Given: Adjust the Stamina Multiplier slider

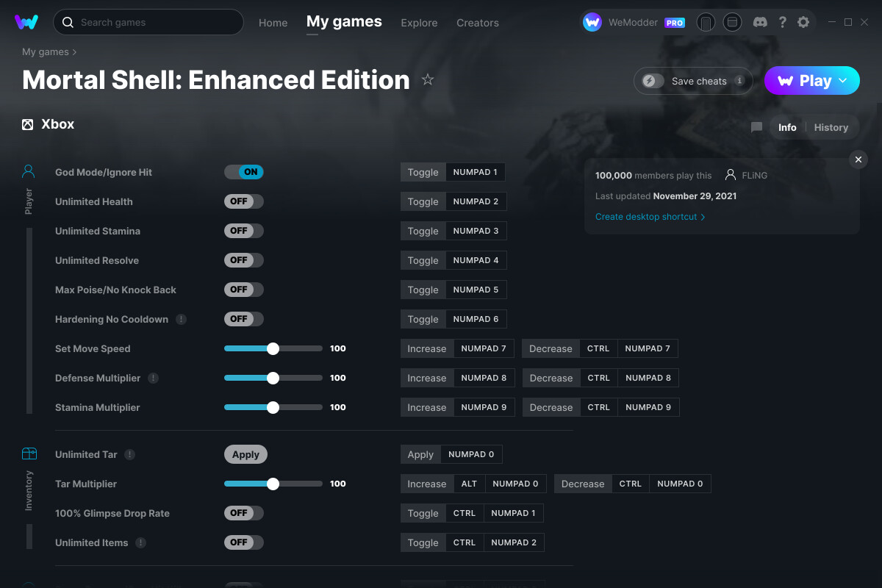Looking at the screenshot, I should click(273, 407).
